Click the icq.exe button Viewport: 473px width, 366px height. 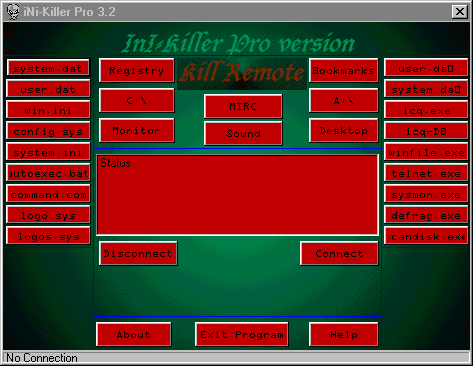(x=426, y=110)
